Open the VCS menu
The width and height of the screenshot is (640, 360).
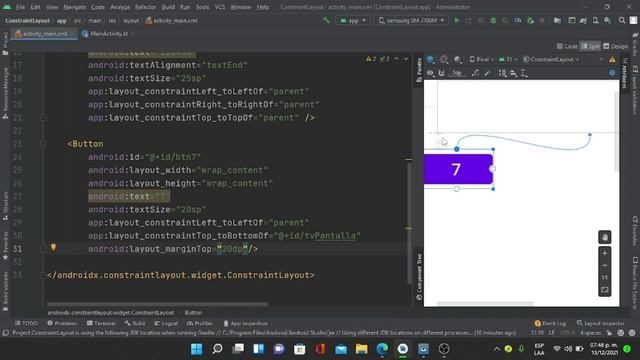(220, 7)
